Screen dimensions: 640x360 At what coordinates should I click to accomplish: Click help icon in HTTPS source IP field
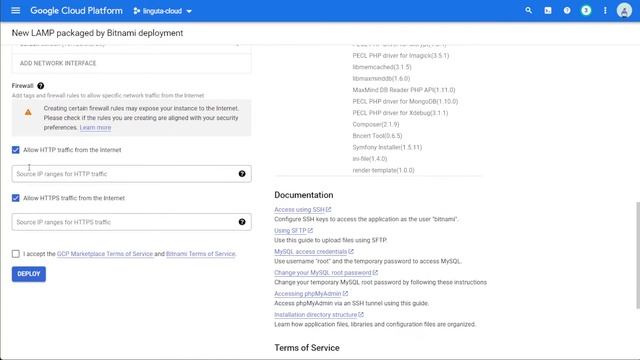[x=242, y=222]
